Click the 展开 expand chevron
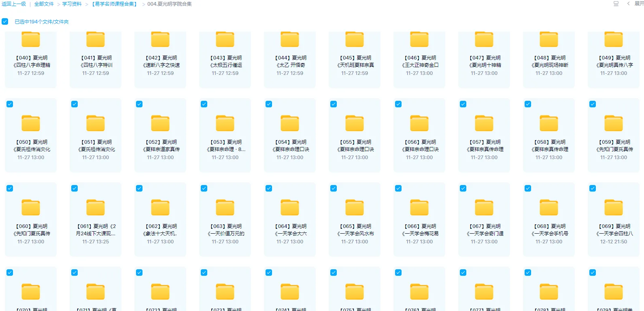 [628, 4]
